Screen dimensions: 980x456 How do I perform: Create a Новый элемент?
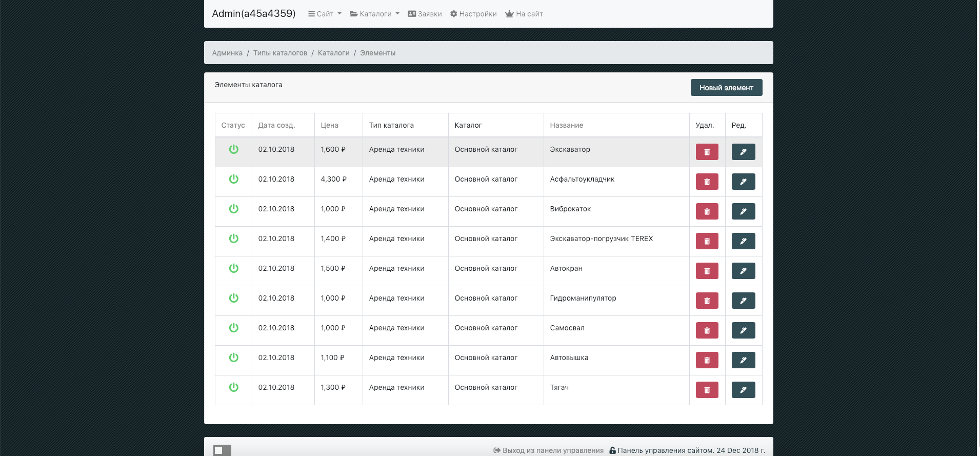pyautogui.click(x=726, y=88)
